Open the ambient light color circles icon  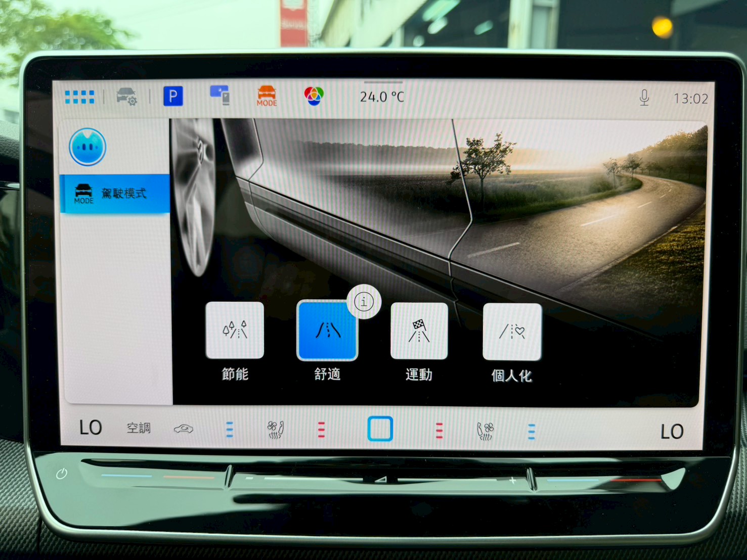tap(314, 96)
